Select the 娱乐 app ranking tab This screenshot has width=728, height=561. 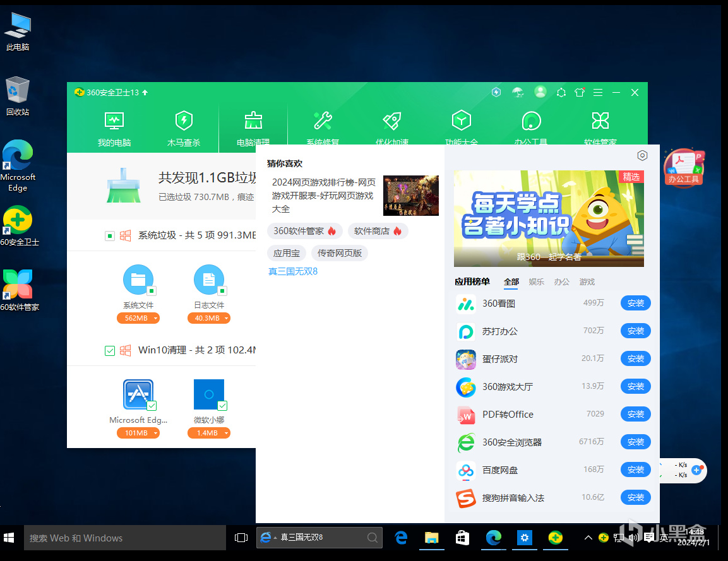point(536,282)
